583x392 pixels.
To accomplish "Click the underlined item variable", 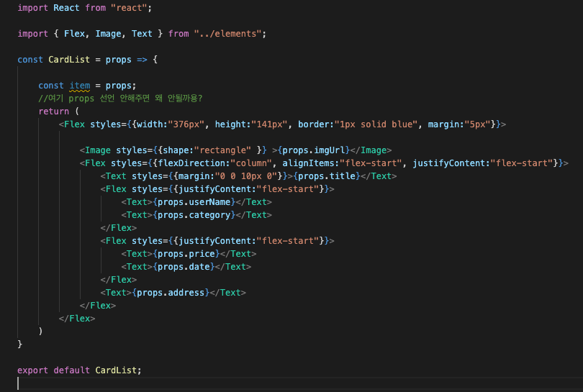I will (80, 86).
